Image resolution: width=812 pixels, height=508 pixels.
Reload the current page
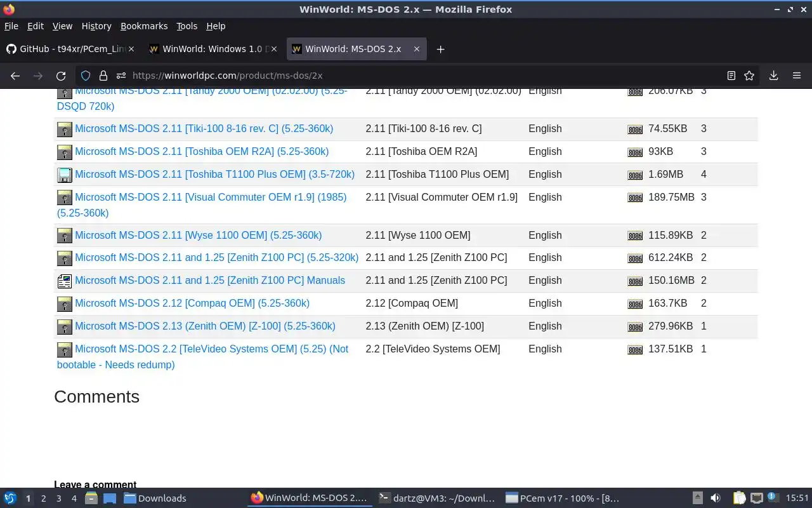coord(61,76)
